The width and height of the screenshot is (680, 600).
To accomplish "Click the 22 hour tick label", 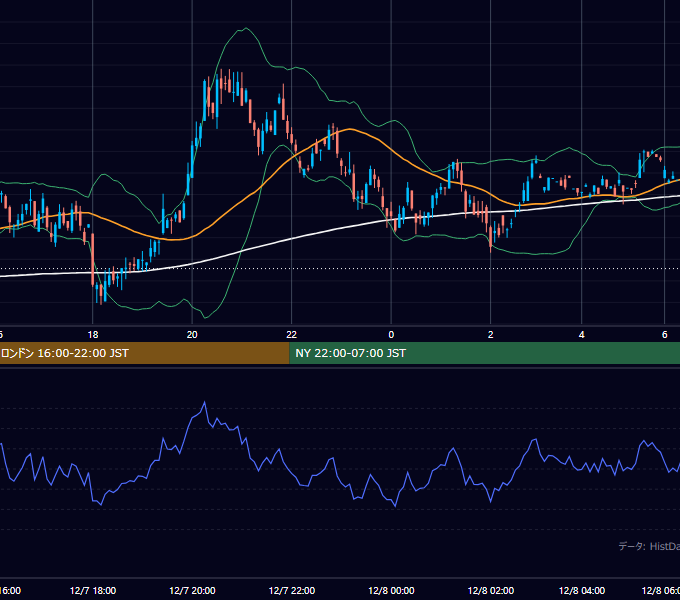I will [x=291, y=335].
